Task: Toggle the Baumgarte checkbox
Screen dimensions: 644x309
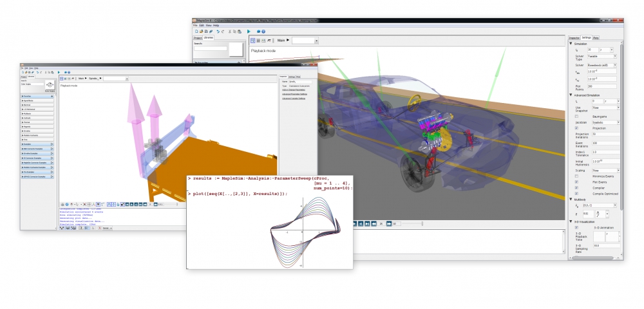Action: (576, 115)
